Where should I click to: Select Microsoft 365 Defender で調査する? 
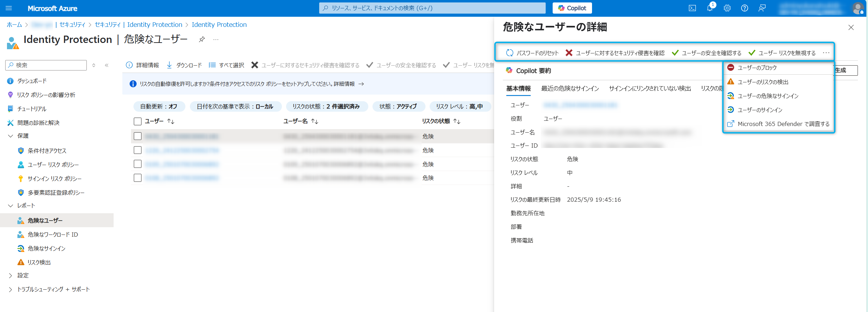pos(779,124)
